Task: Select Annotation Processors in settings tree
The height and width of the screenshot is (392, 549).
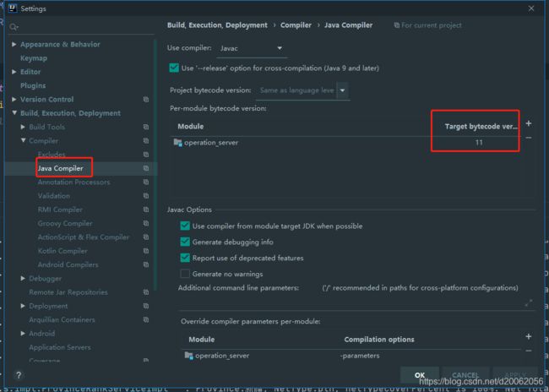Action: [73, 182]
